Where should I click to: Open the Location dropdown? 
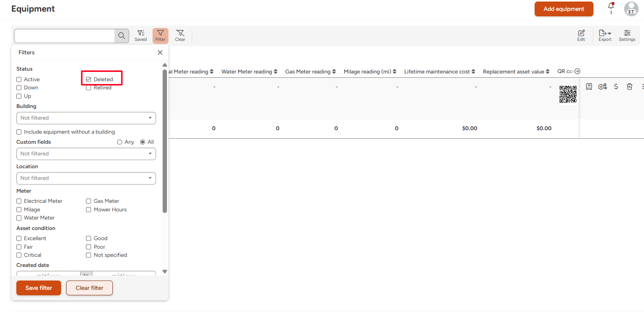[x=86, y=178]
